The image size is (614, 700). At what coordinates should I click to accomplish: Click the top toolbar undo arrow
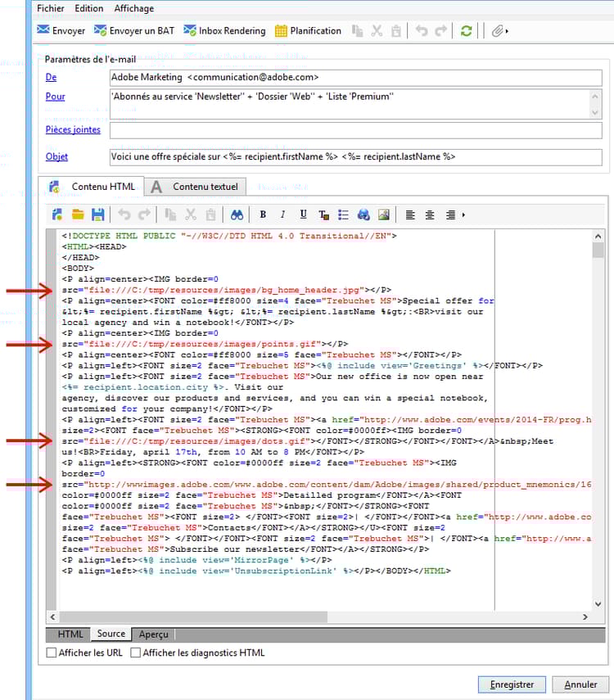coord(421,31)
